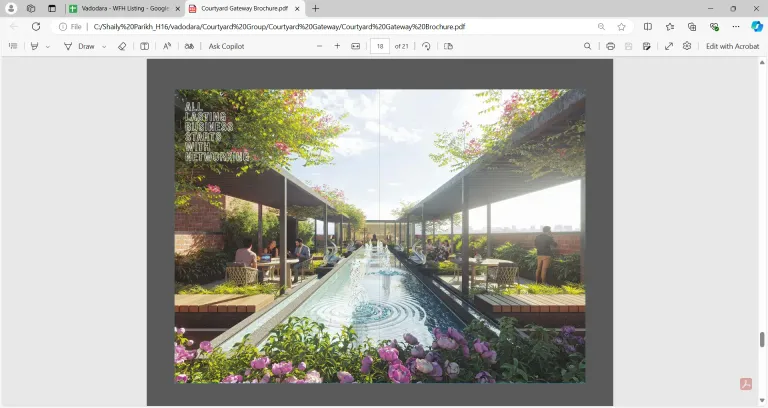Toggle fit to width view
This screenshot has height=408, width=768.
click(356, 46)
